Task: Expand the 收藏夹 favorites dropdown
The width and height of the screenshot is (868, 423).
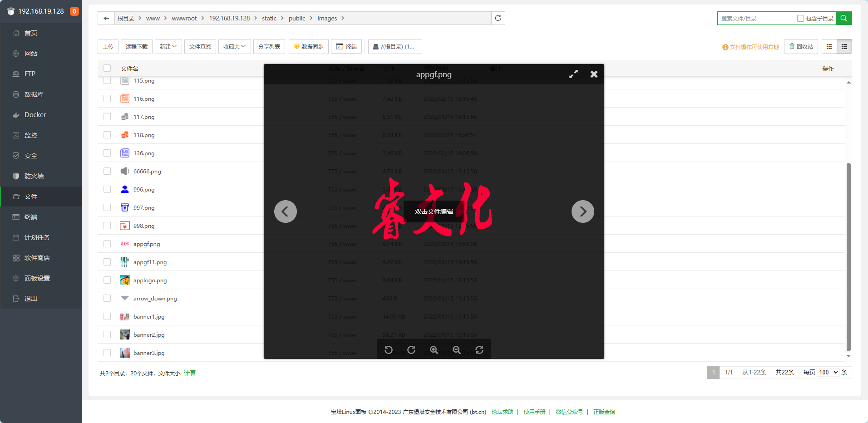Action: pyautogui.click(x=234, y=47)
